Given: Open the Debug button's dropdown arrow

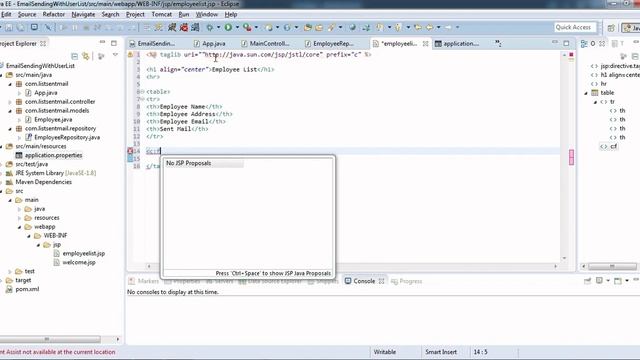Looking at the screenshot, I should coord(218,27).
